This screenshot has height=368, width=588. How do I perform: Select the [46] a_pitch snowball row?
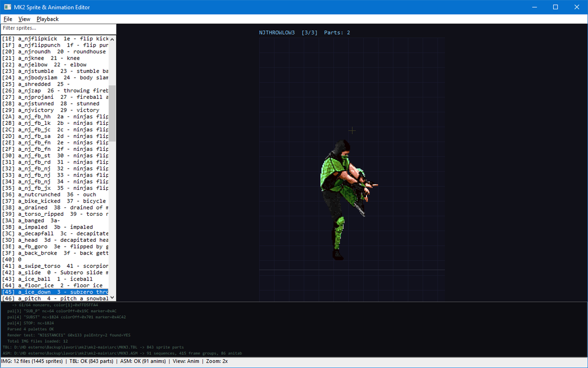coord(54,299)
